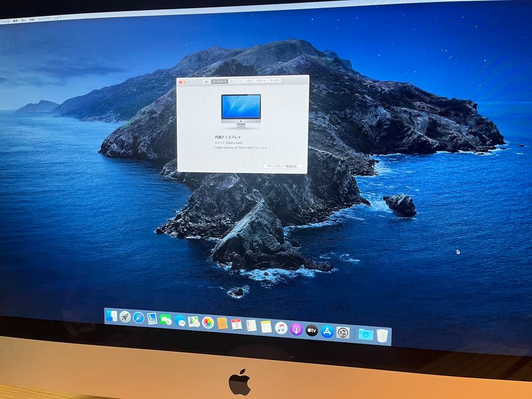
Task: Open the サポート tab
Action: coord(260,82)
